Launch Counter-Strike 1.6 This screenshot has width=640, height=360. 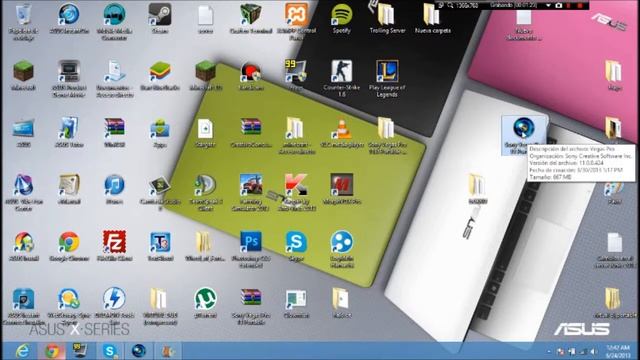point(342,72)
